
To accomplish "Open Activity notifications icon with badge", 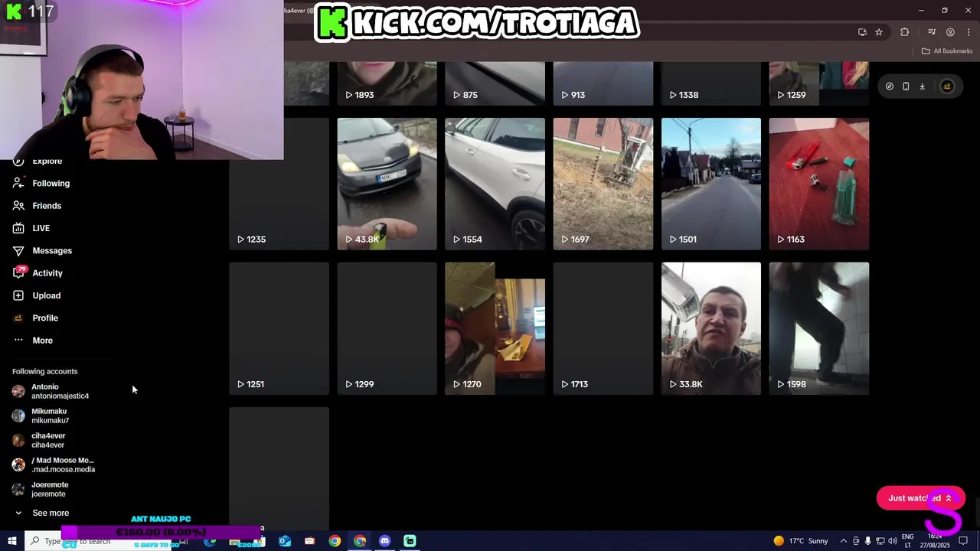I will click(18, 273).
